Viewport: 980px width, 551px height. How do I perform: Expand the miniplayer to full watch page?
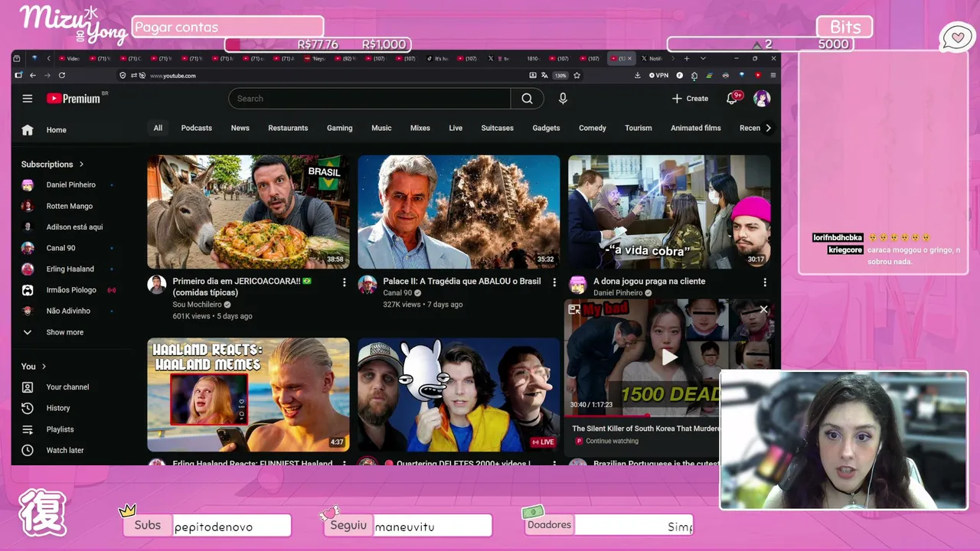tap(574, 309)
